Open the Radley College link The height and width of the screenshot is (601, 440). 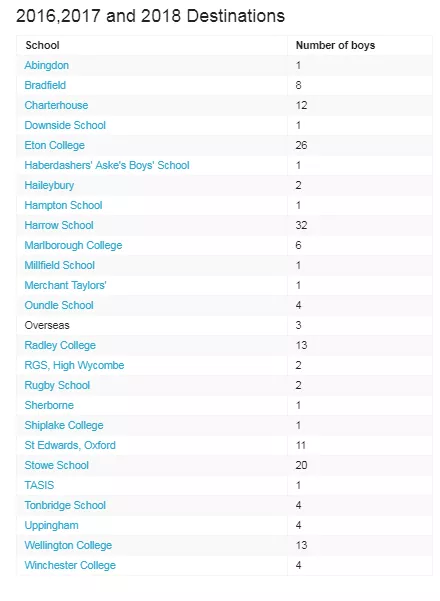pyautogui.click(x=60, y=346)
